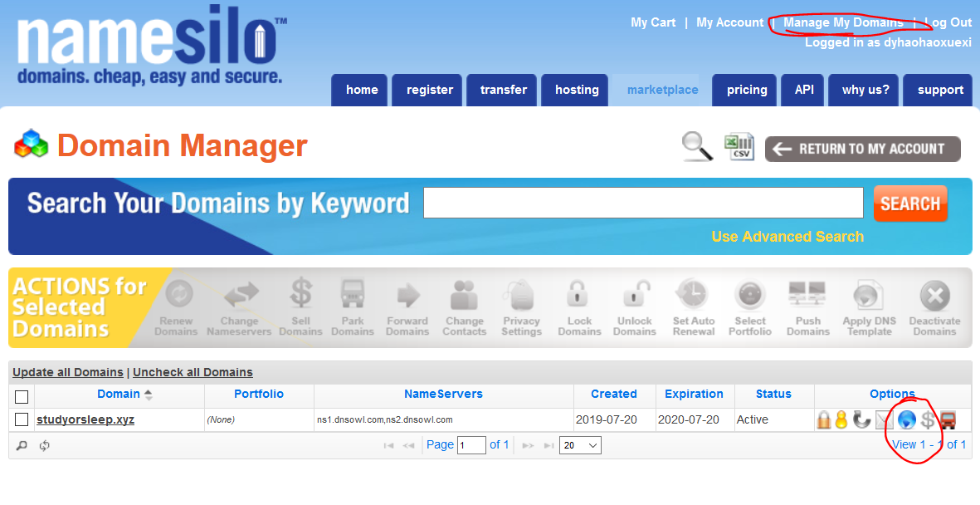Click Uncheck all Domains link
The width and height of the screenshot is (980, 505).
coord(193,372)
